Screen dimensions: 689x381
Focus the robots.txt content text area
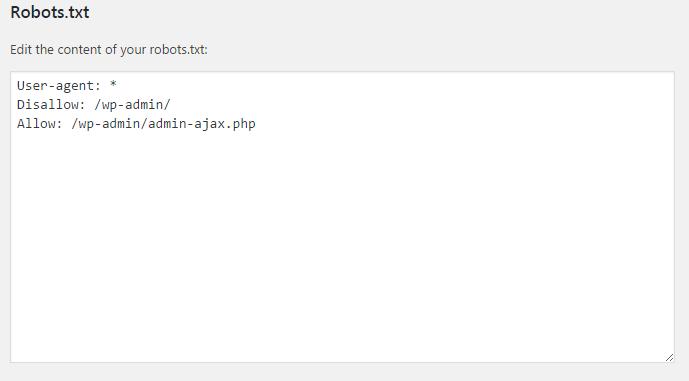point(342,217)
